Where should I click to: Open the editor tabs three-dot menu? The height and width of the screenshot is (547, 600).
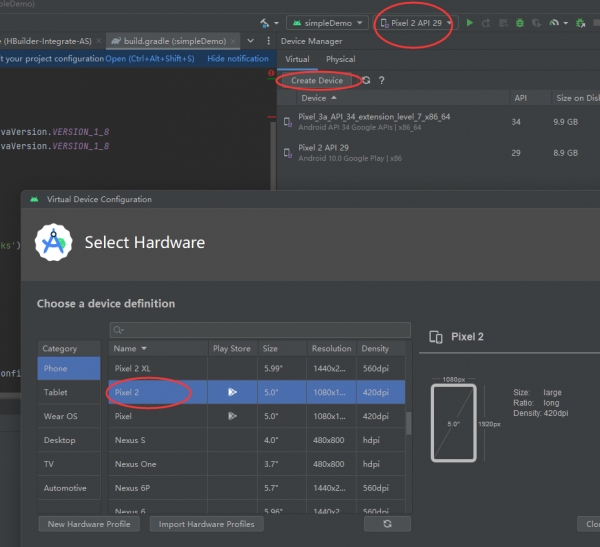pos(268,41)
